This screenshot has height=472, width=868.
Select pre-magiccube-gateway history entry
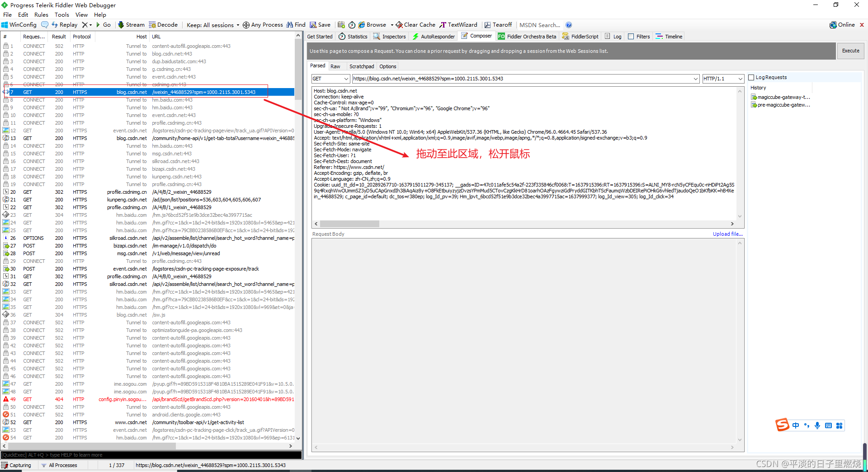[781, 105]
